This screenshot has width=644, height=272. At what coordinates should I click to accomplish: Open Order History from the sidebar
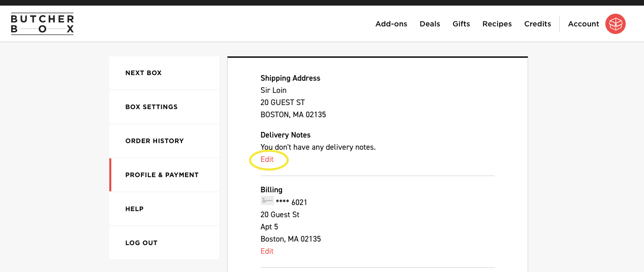tap(155, 141)
